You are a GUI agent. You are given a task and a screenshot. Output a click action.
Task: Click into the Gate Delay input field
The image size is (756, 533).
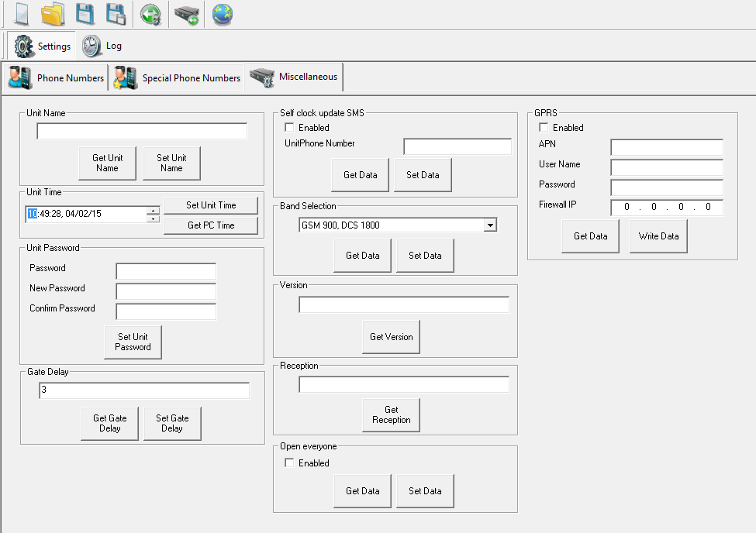[143, 390]
